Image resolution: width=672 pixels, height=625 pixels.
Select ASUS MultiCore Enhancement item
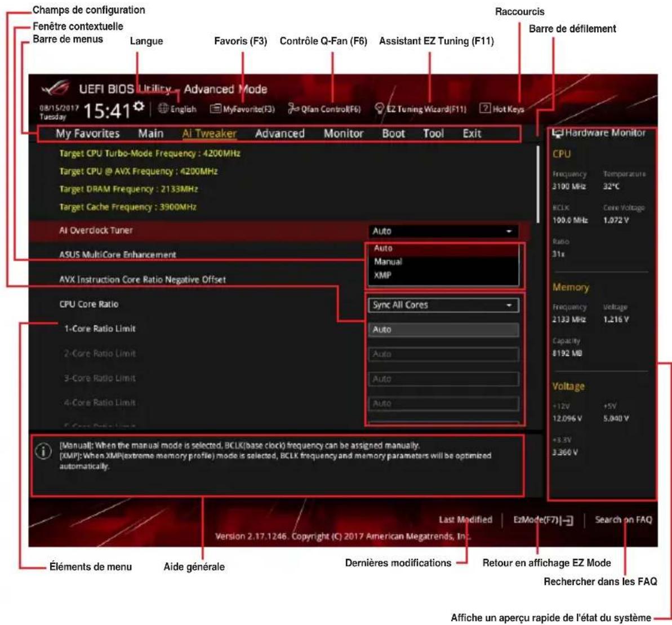117,255
